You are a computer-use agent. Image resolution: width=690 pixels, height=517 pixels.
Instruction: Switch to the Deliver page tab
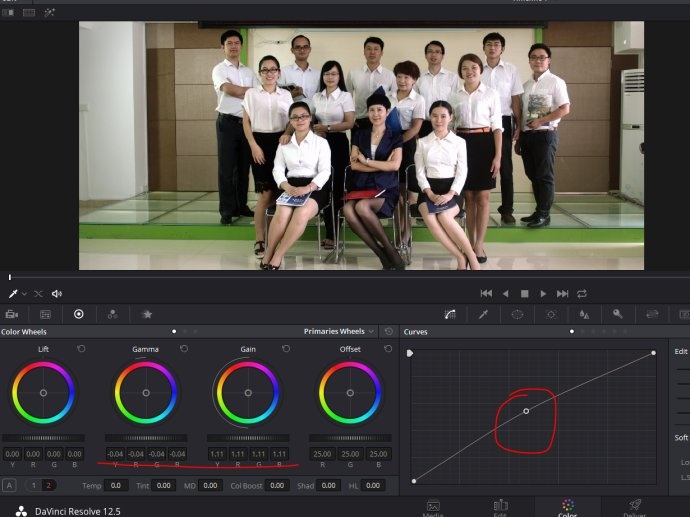coord(635,507)
